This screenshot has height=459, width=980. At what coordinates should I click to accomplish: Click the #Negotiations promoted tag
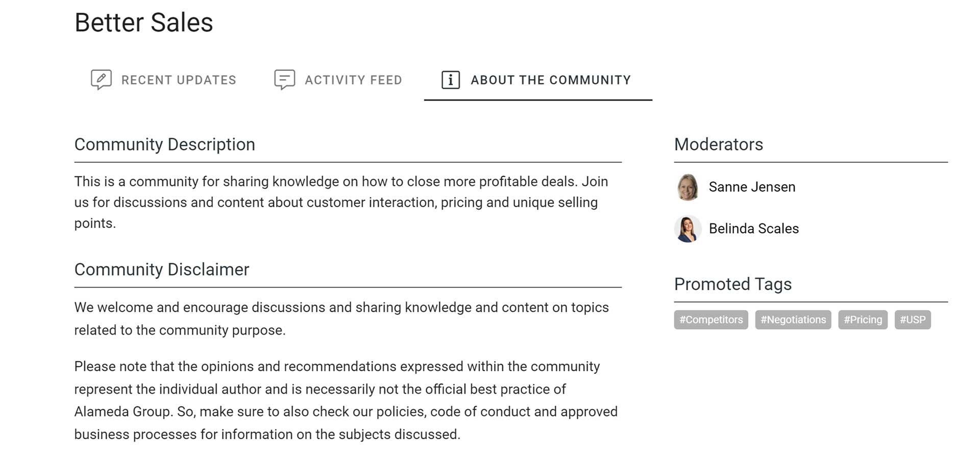pos(793,320)
